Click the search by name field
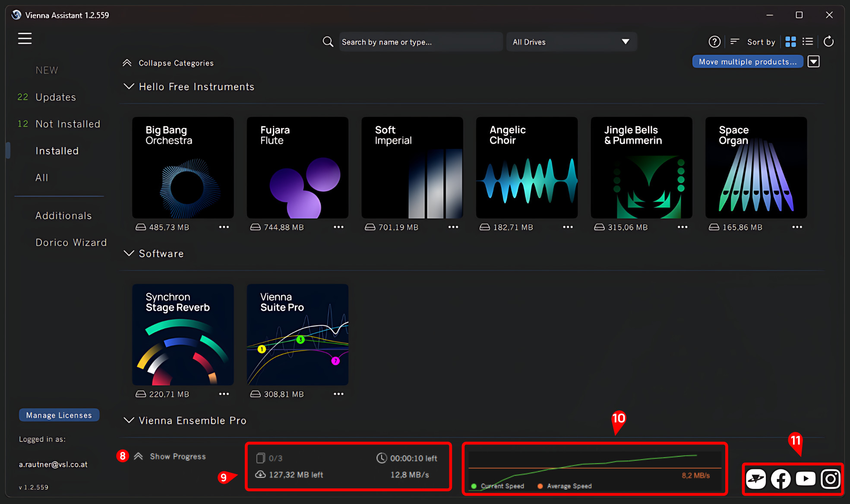The image size is (850, 504). (420, 42)
